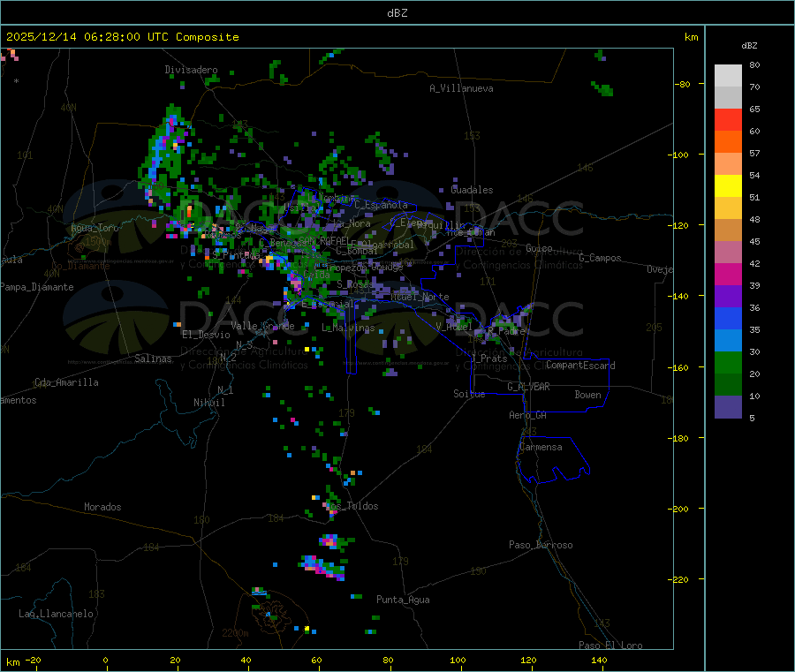Click the 80 dBZ white color swatch
Image resolution: width=795 pixels, height=672 pixels.
[x=728, y=76]
